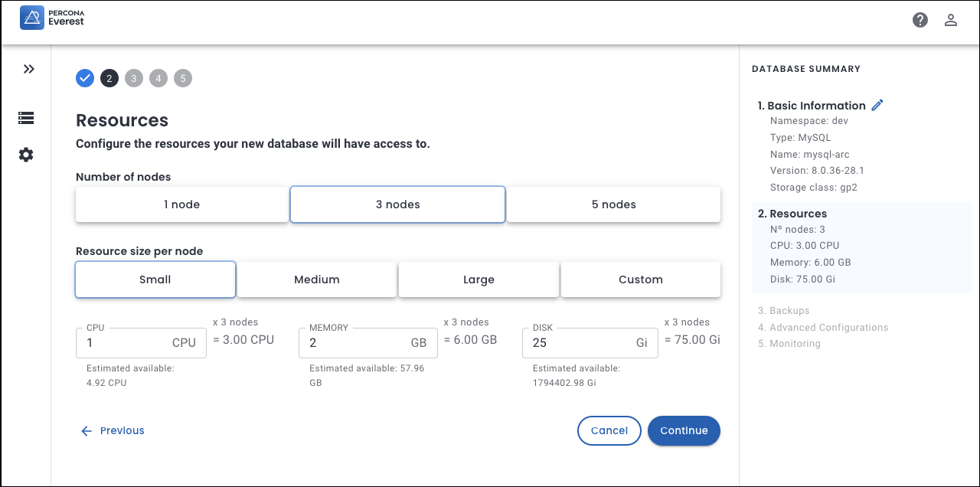Choose the Medium resource size

click(316, 279)
